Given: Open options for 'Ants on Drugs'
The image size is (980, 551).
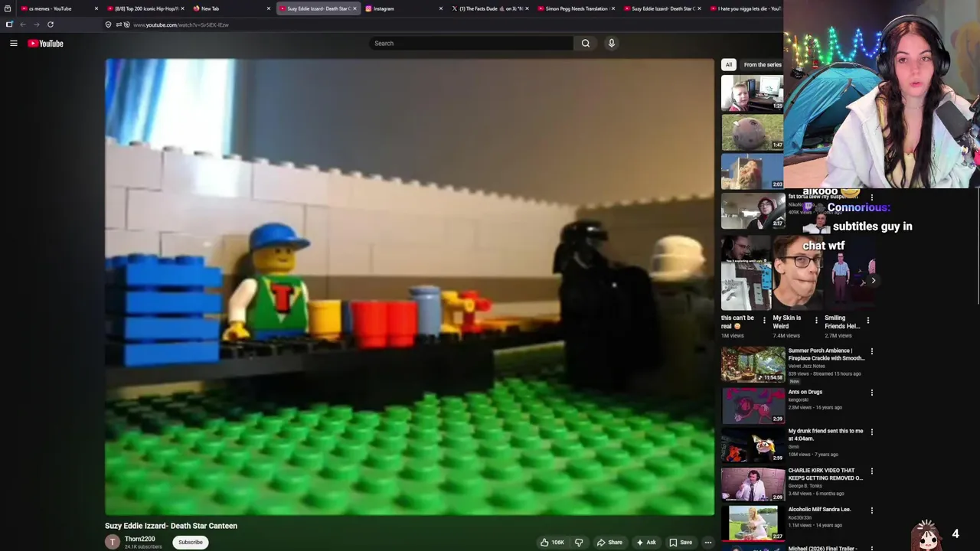Looking at the screenshot, I should point(871,393).
